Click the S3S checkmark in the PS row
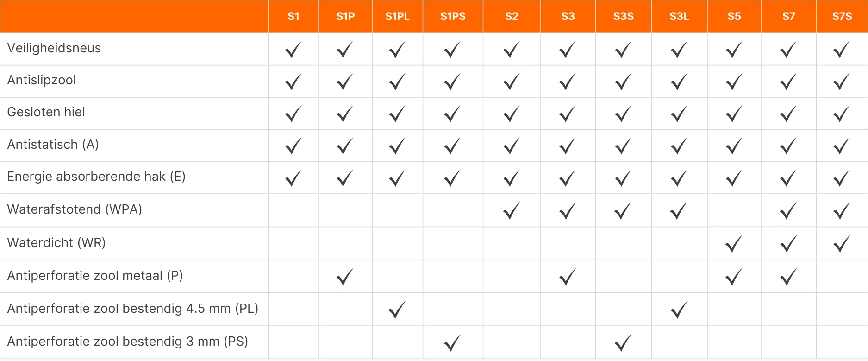The width and height of the screenshot is (868, 361). (623, 342)
